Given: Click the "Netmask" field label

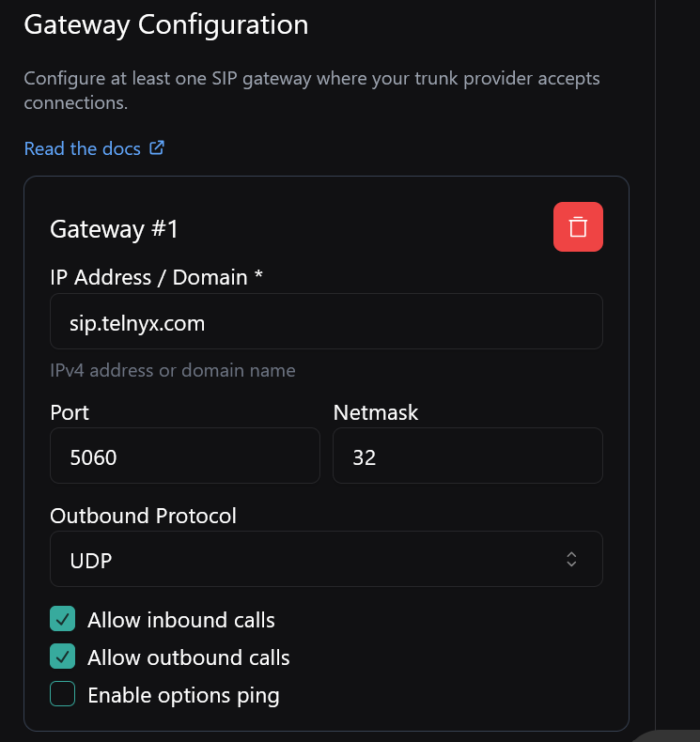Looking at the screenshot, I should coord(376,412).
